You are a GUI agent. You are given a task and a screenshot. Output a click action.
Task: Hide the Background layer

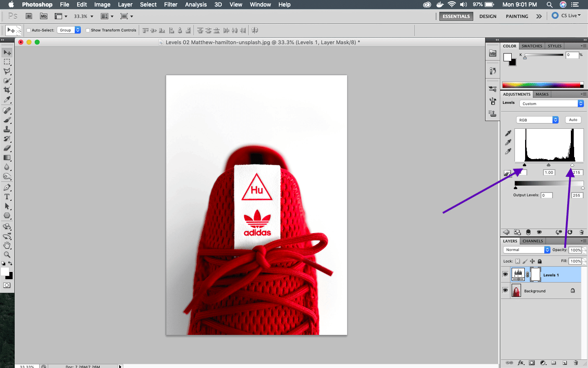point(505,290)
